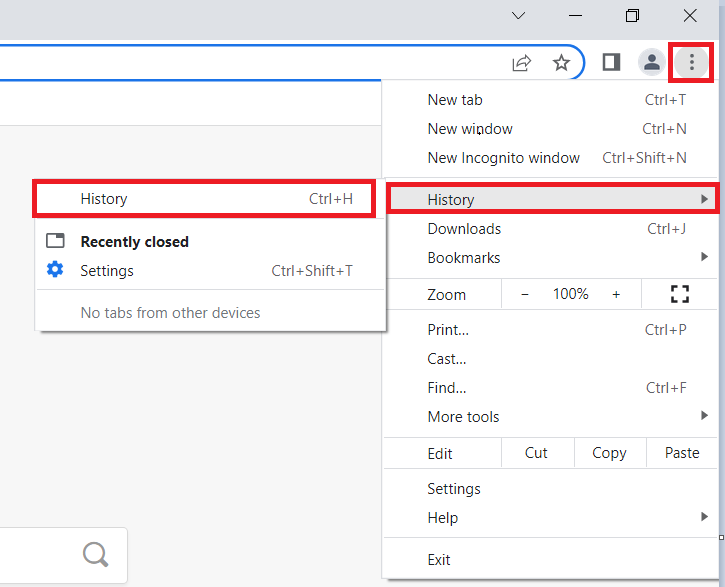
Task: Click the Cut button in Edit row
Action: coord(536,453)
